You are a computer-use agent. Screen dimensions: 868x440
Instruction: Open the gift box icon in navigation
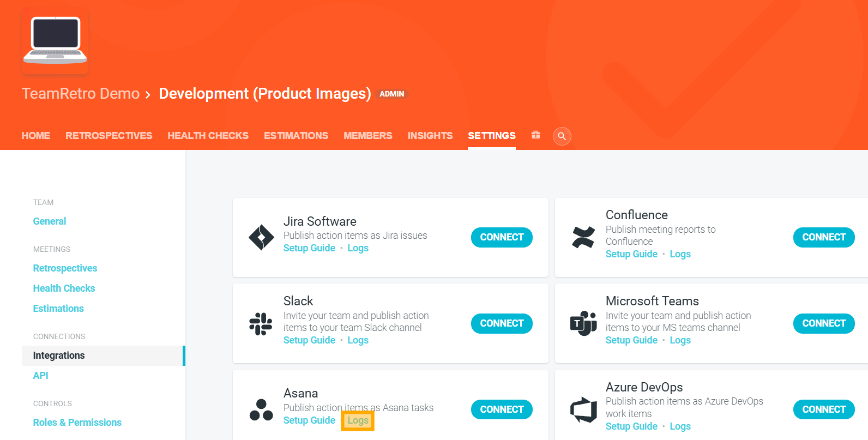[x=536, y=135]
